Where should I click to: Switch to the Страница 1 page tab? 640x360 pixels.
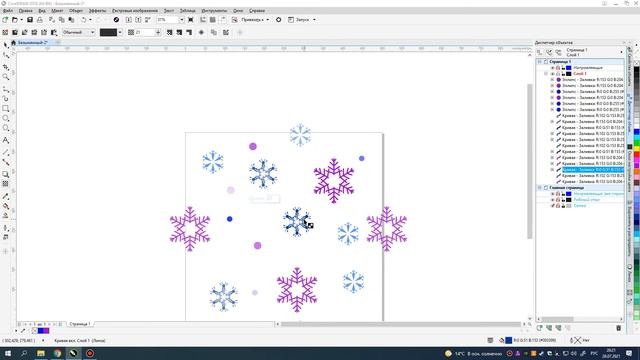coord(80,324)
